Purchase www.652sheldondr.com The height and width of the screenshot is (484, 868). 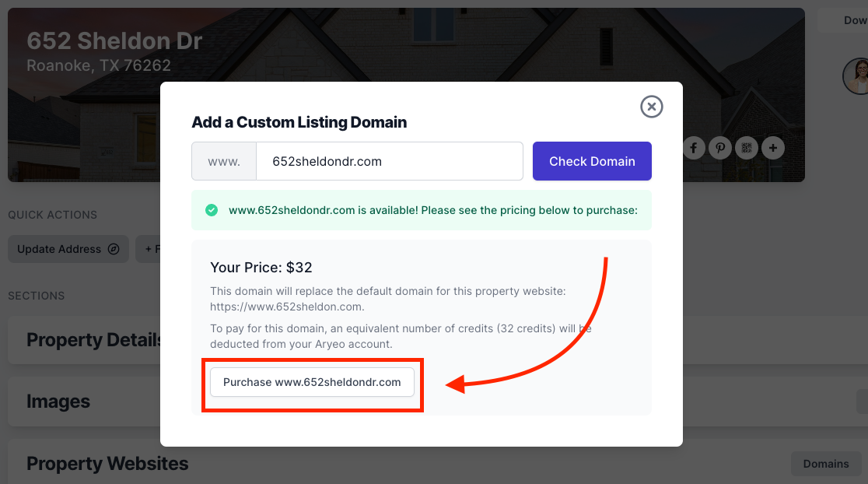click(x=312, y=382)
